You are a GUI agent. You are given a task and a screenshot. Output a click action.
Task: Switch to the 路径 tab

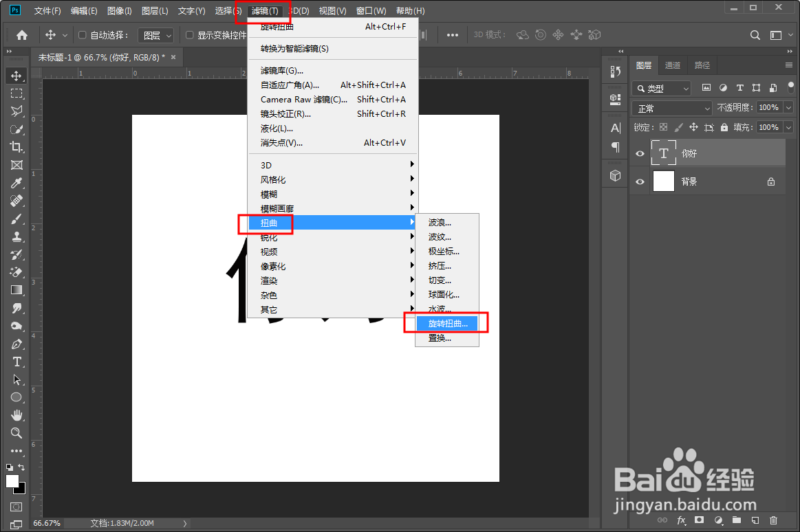pos(702,65)
